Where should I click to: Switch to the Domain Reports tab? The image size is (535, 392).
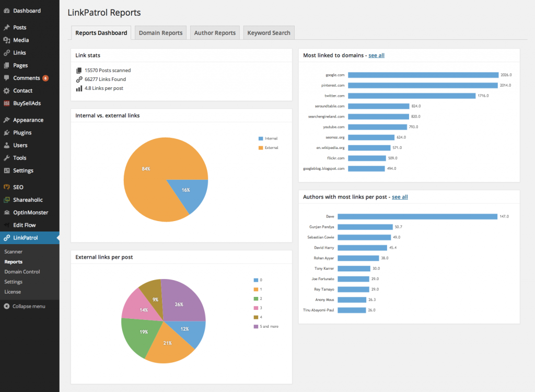tap(160, 33)
